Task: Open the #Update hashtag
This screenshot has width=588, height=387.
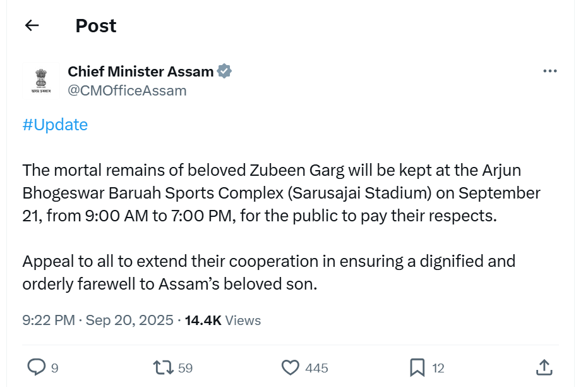Action: click(55, 125)
